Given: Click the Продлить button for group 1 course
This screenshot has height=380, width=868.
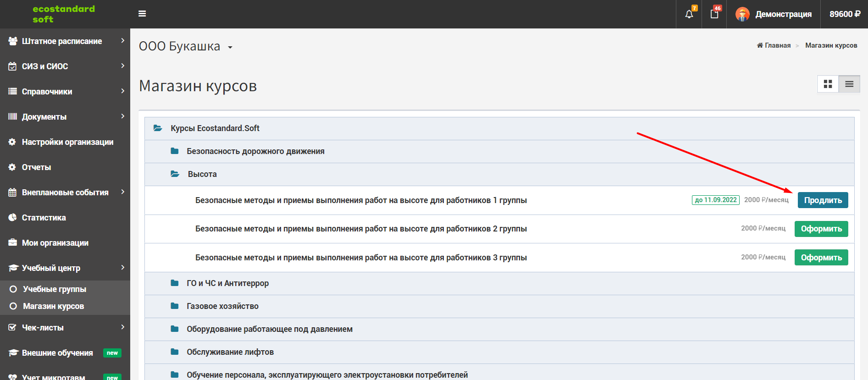Looking at the screenshot, I should tap(823, 200).
